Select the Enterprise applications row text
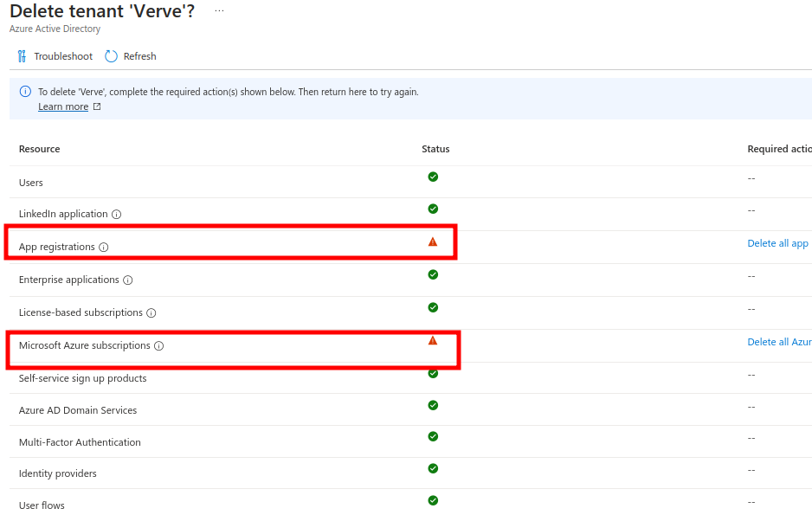The width and height of the screenshot is (812, 515). point(69,280)
